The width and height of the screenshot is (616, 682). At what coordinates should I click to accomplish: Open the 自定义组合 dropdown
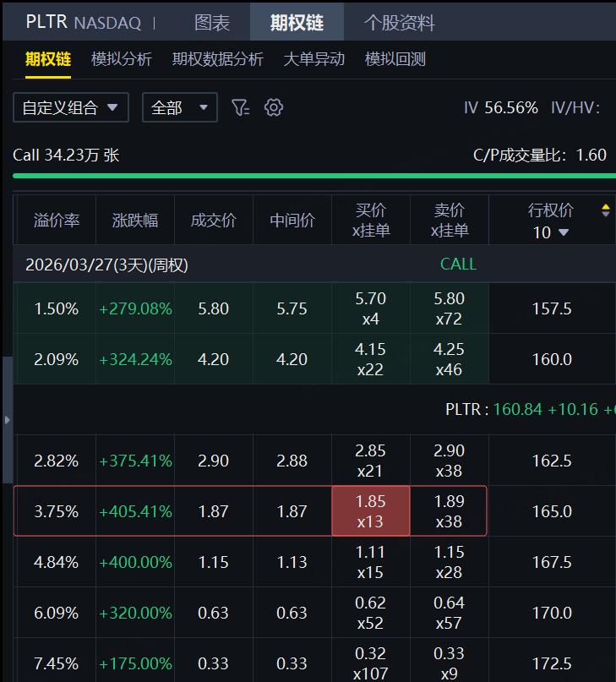[70, 107]
